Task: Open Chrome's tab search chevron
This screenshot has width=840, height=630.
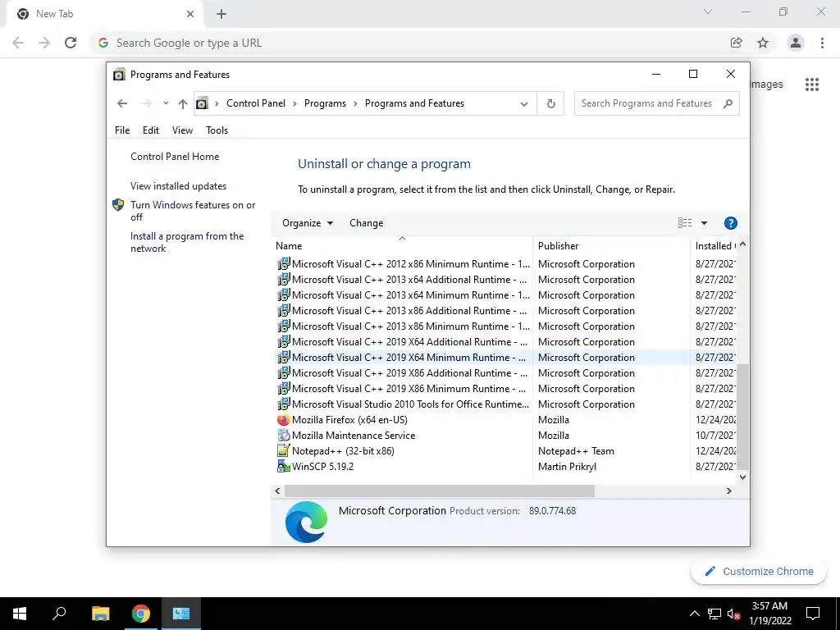Action: [x=708, y=11]
